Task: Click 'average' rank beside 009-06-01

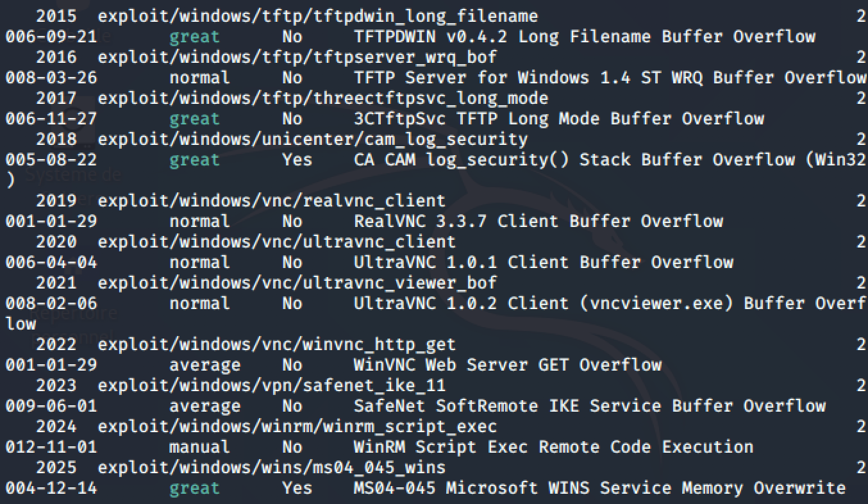Action: (x=205, y=406)
